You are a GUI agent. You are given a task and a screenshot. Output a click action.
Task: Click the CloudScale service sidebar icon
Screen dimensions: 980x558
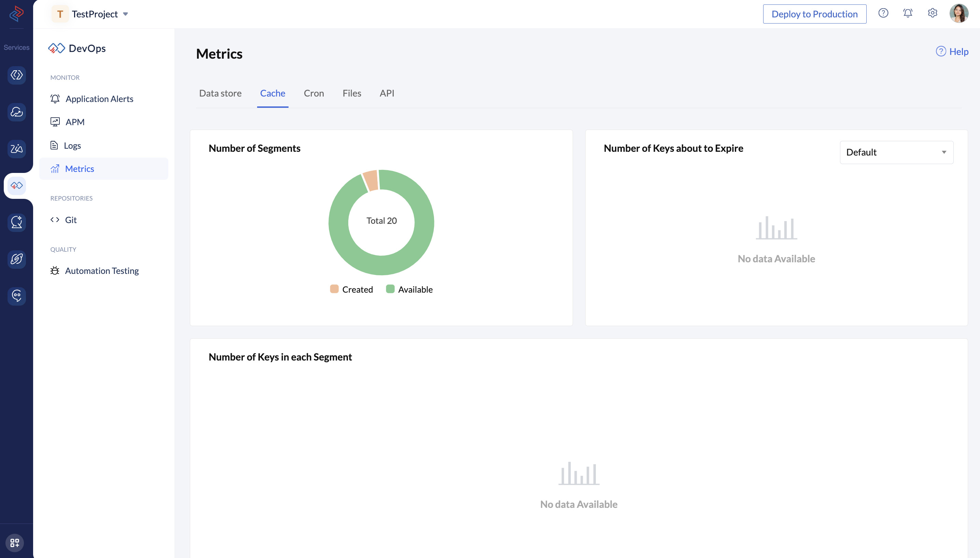[x=16, y=112]
